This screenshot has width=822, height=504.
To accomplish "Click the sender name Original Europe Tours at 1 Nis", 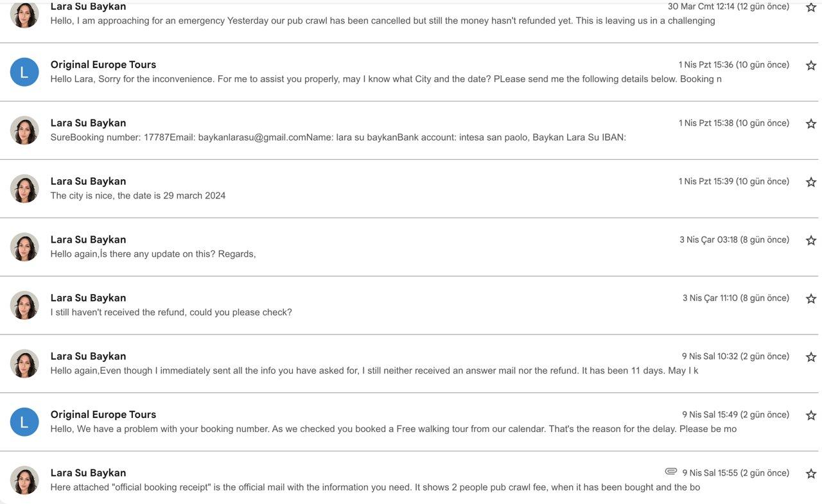I will [103, 65].
